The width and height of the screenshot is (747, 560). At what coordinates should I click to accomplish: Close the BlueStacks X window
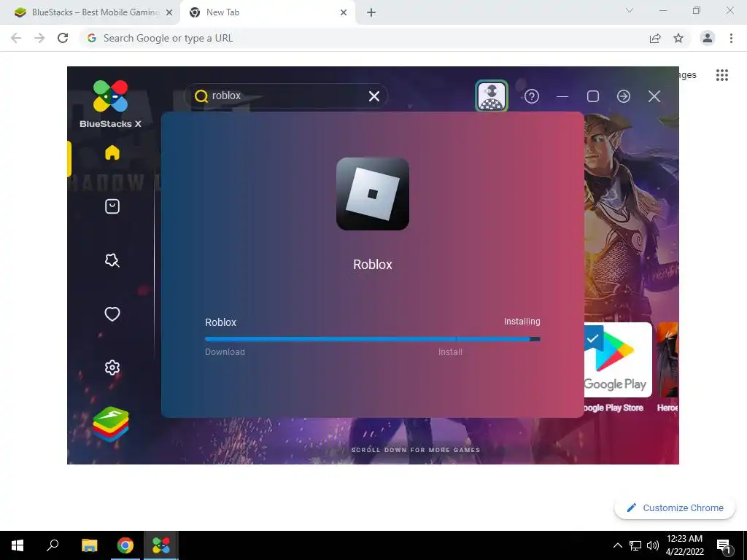[x=654, y=96]
